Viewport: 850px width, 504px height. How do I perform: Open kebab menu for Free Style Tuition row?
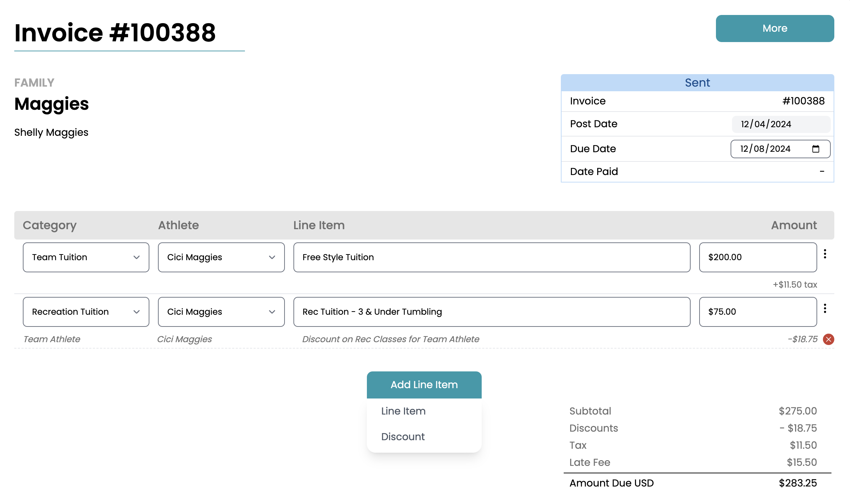tap(825, 254)
